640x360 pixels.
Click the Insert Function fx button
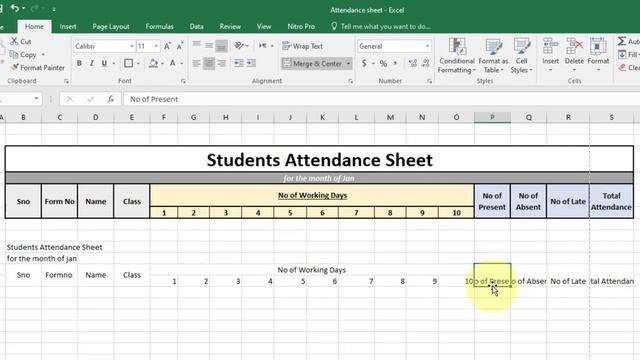point(111,99)
